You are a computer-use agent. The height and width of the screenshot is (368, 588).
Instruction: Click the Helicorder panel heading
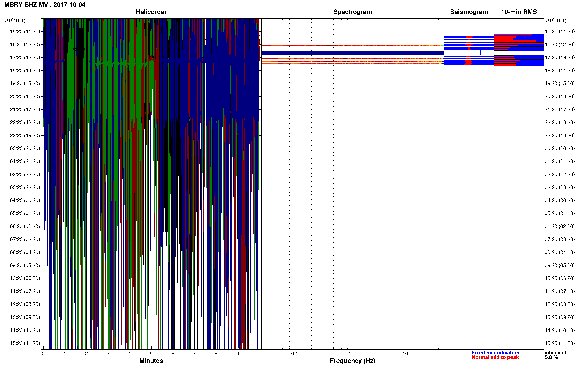[151, 12]
